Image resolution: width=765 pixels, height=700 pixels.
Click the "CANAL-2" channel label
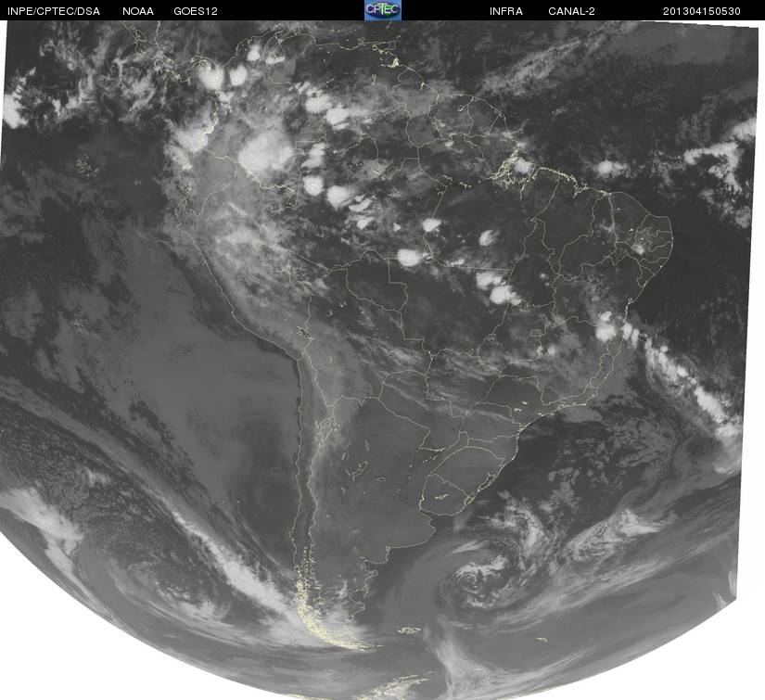click(571, 11)
